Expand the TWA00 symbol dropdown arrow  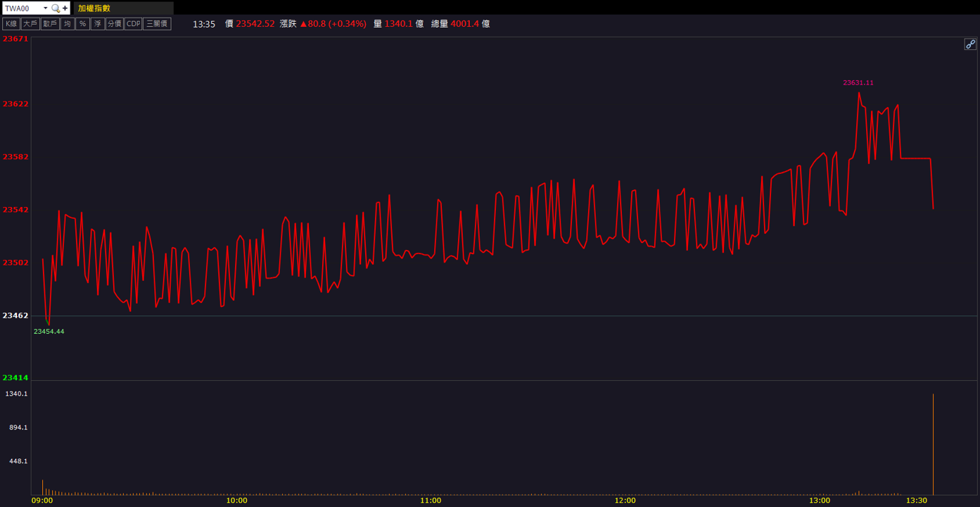pyautogui.click(x=46, y=8)
